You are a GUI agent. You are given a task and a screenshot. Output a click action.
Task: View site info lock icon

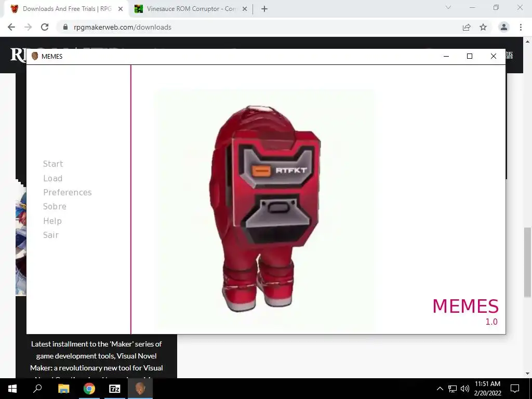65,27
